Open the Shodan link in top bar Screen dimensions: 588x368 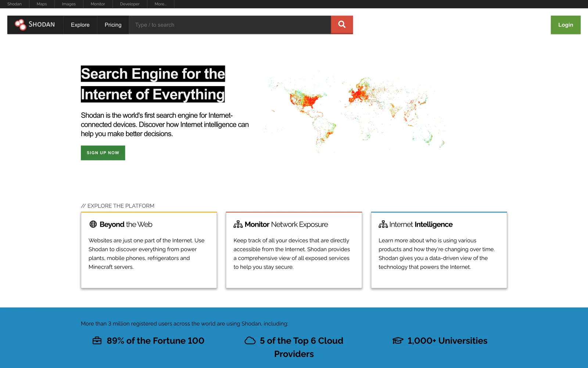14,4
